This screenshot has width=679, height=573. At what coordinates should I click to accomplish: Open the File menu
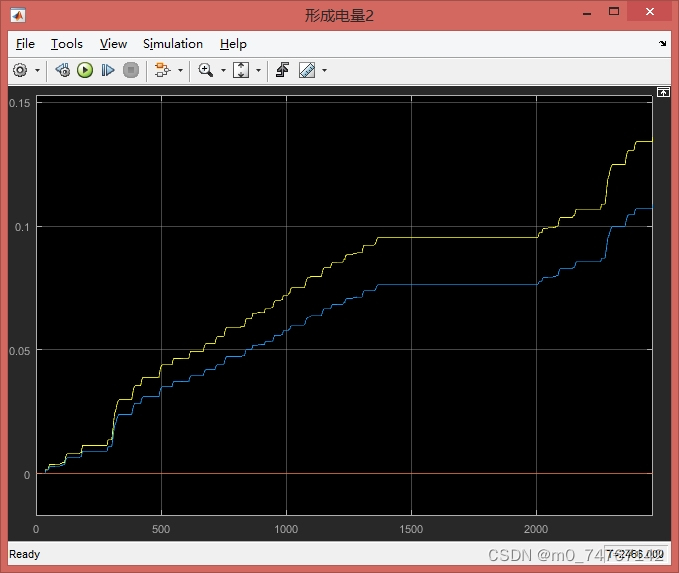pyautogui.click(x=25, y=44)
